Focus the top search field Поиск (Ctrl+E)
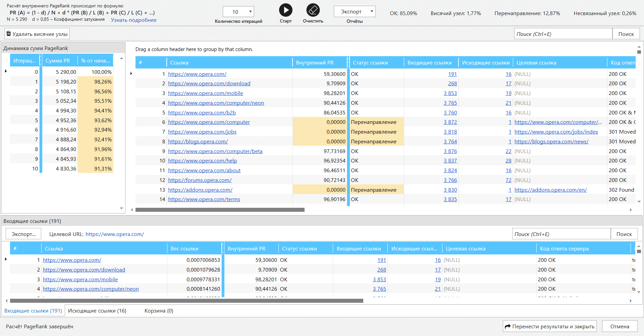This screenshot has width=644, height=336. pyautogui.click(x=563, y=34)
